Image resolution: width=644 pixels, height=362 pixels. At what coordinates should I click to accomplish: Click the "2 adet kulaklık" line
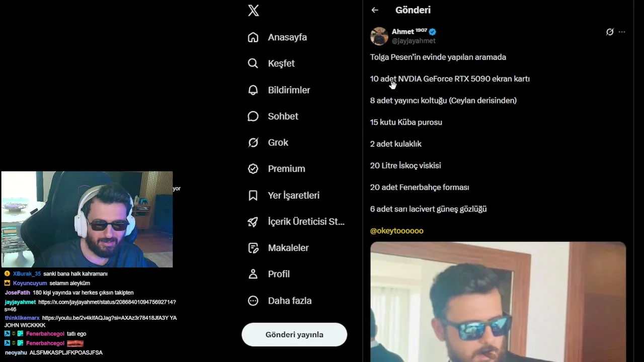(x=396, y=144)
